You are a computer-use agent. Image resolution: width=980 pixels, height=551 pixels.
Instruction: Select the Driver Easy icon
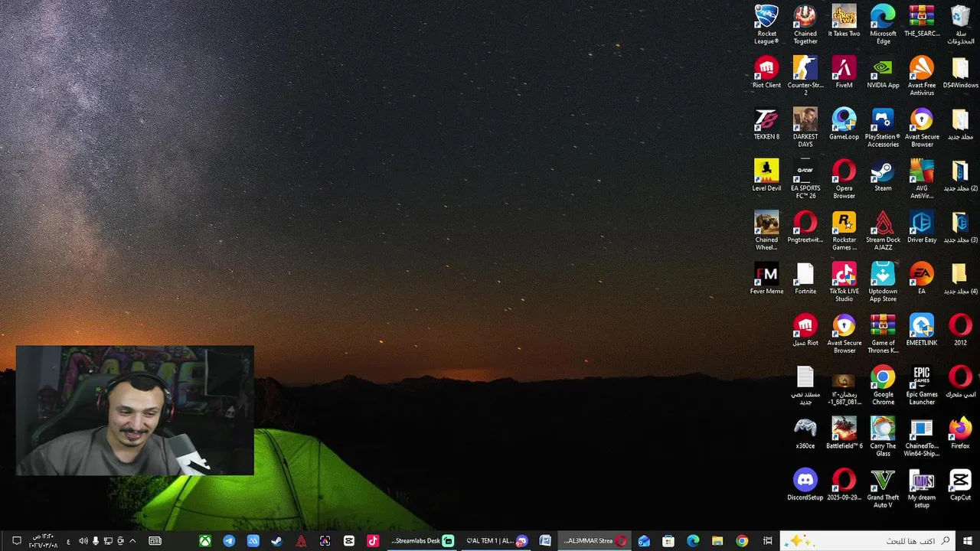coord(922,227)
